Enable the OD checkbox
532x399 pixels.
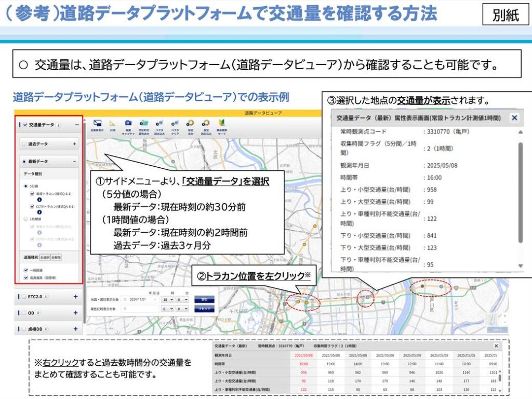click(24, 313)
